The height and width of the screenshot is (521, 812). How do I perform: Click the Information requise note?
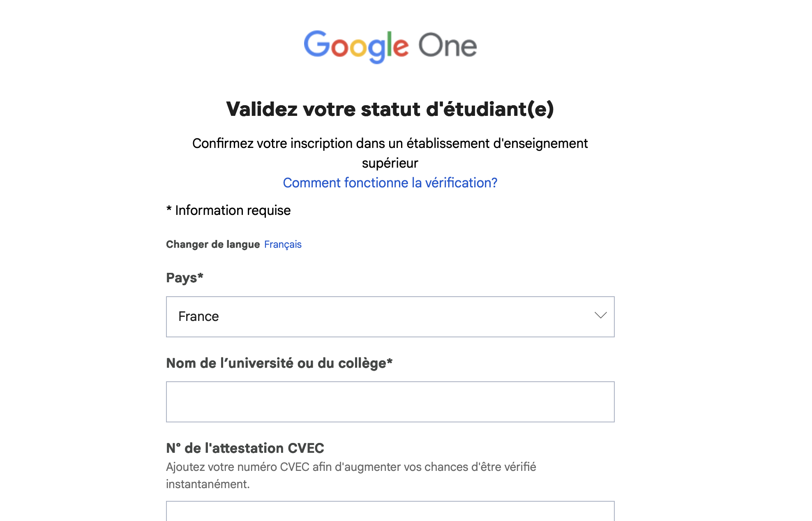233,210
